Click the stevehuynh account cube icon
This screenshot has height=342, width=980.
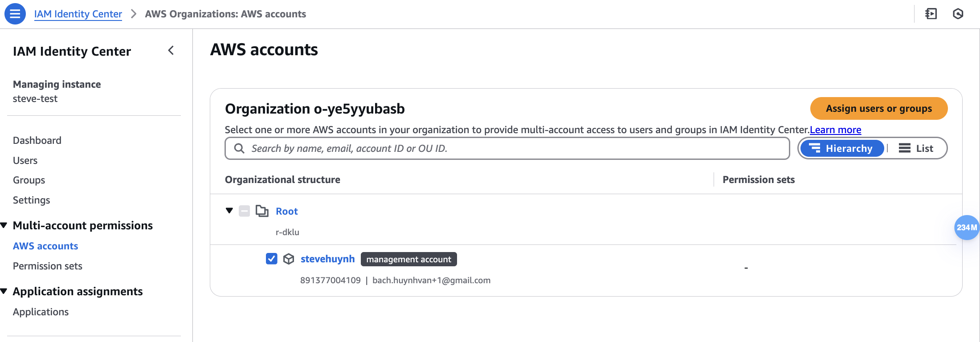(x=289, y=259)
